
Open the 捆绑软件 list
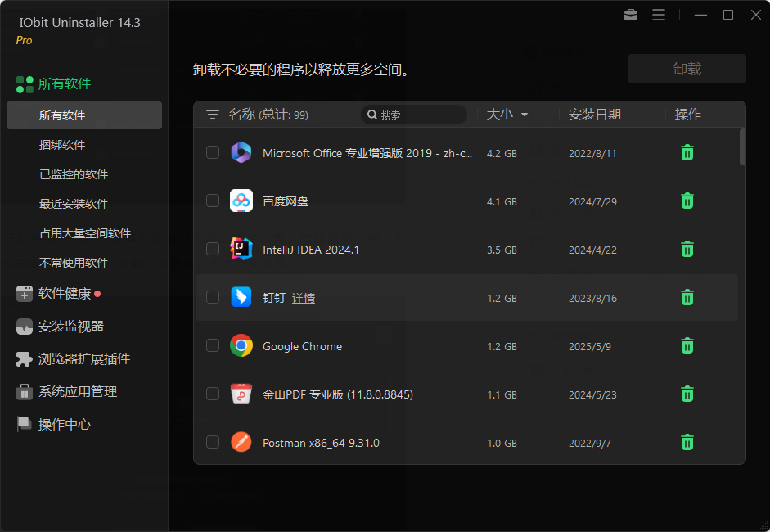[x=62, y=145]
